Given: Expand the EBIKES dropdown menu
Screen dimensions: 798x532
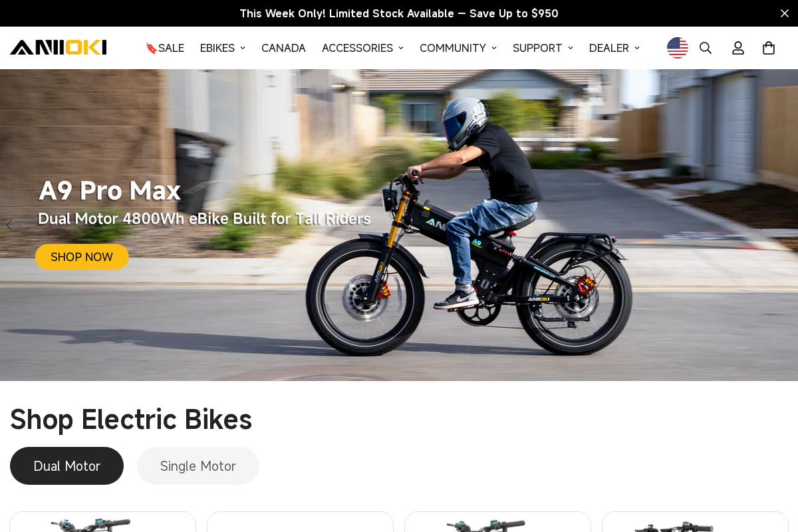Looking at the screenshot, I should 223,48.
